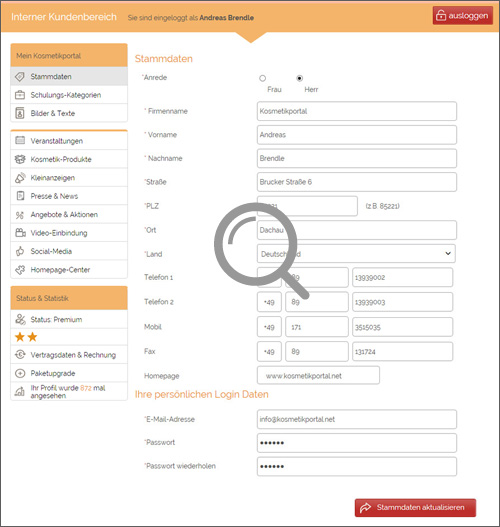Click the briefcase icon beside Schulungs-Kategorien

click(x=20, y=95)
